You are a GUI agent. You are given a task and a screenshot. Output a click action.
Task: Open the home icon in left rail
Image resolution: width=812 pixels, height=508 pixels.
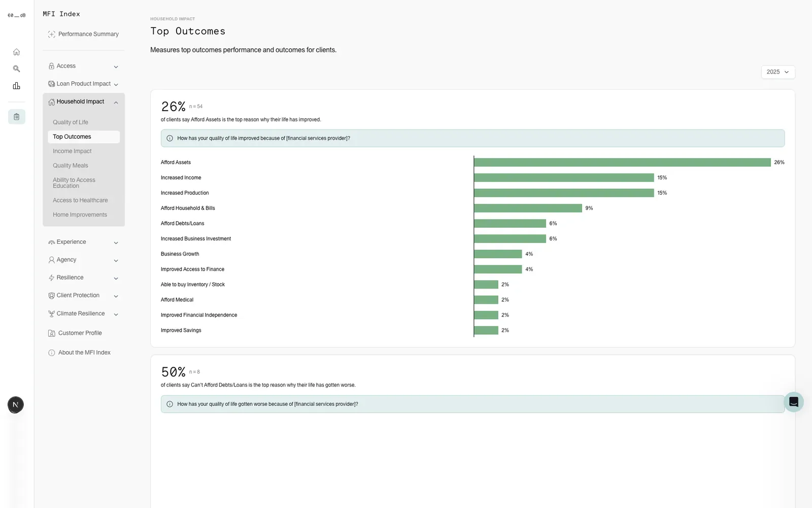16,52
